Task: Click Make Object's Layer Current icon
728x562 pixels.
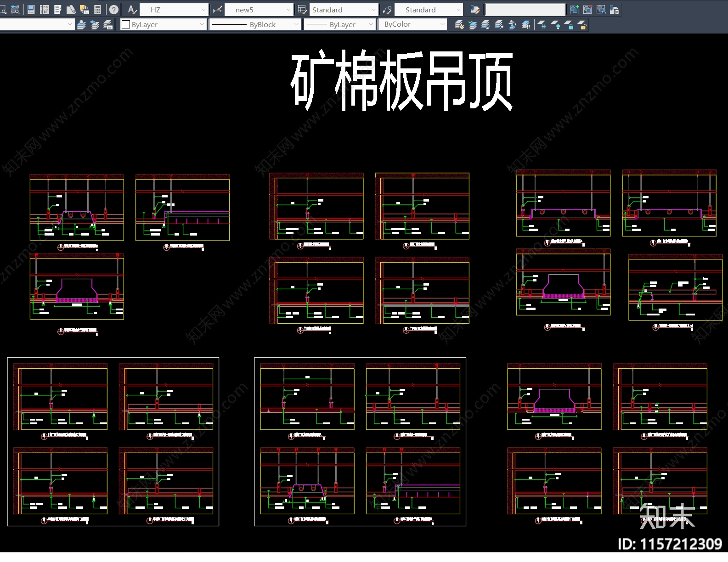Action: [81, 25]
